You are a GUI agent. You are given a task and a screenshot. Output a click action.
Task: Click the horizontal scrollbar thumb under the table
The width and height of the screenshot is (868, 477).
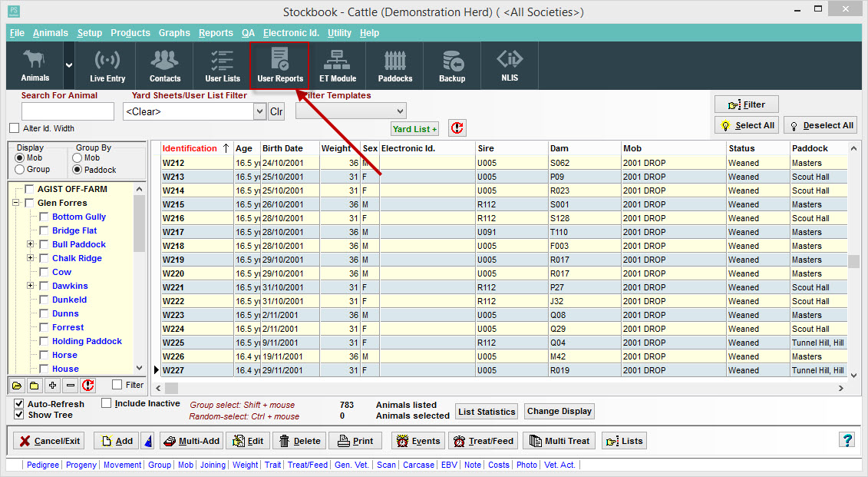(172, 388)
